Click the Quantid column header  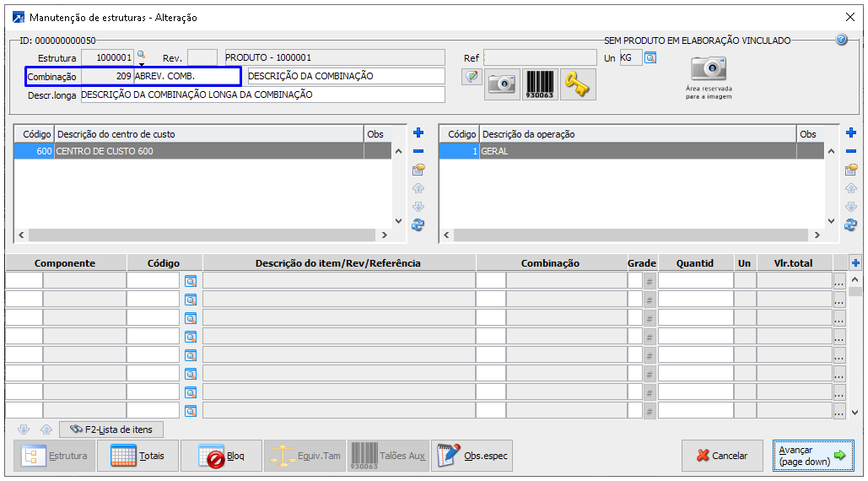[695, 263]
